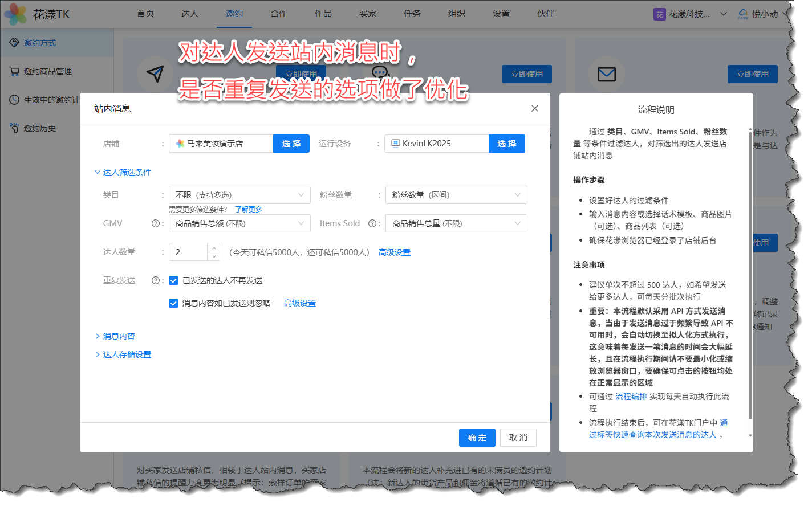Toggle 消息内容如已发送则忽略 checkbox
The image size is (812, 506).
pyautogui.click(x=173, y=303)
